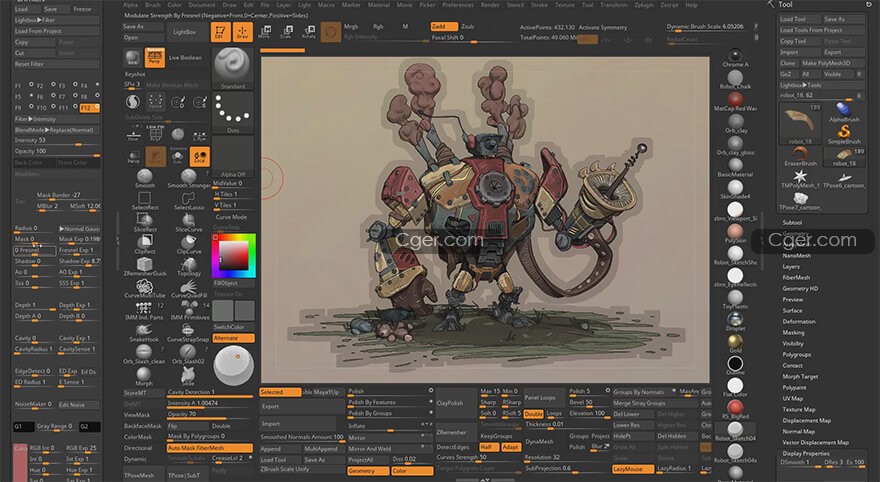Image resolution: width=880 pixels, height=482 pixels.
Task: Expand the FiberMesh section
Action: (x=796, y=278)
